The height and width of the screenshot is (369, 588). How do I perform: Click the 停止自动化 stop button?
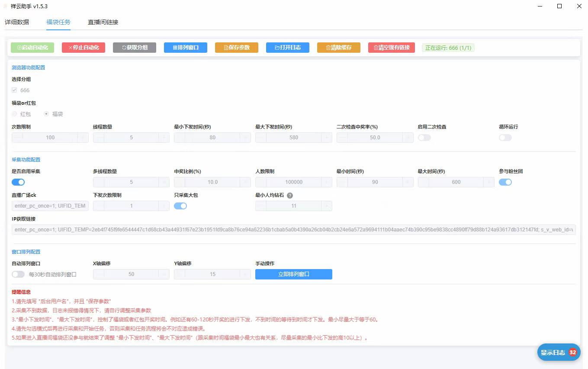click(83, 48)
